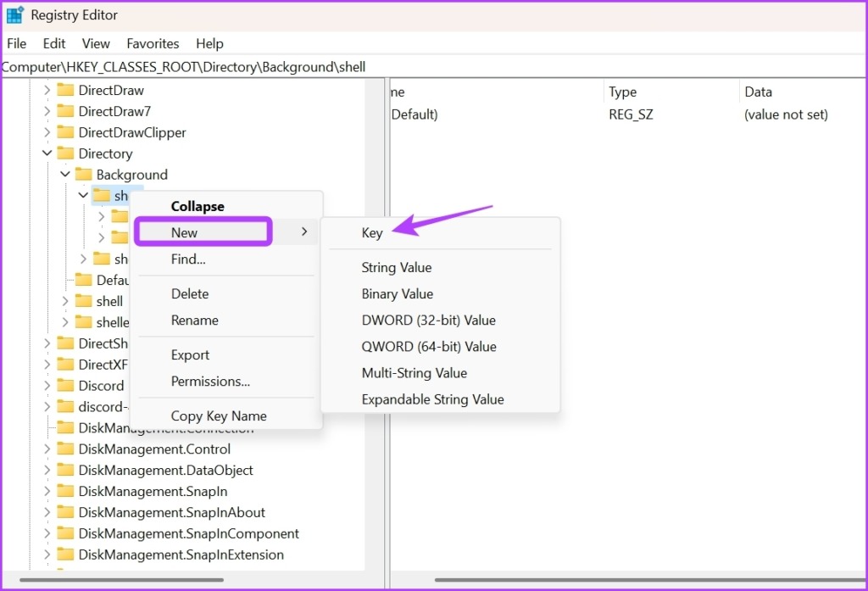Open the Favorites menu

[x=153, y=43]
